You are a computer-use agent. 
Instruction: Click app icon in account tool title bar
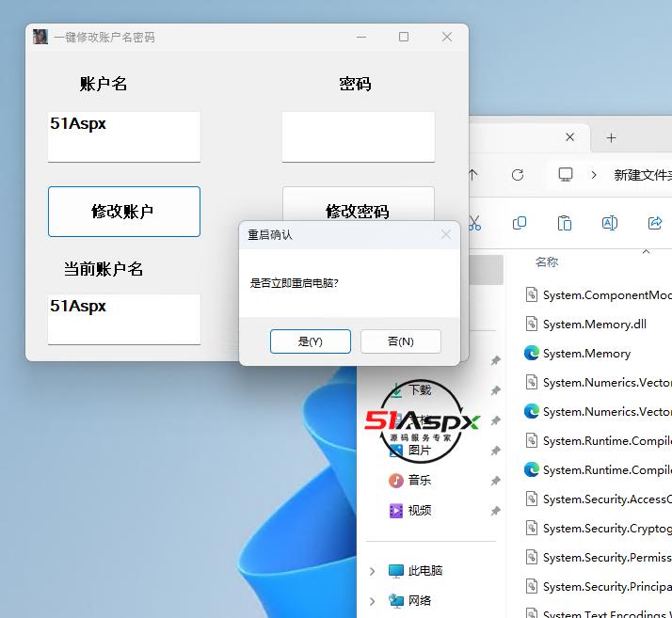(40, 37)
